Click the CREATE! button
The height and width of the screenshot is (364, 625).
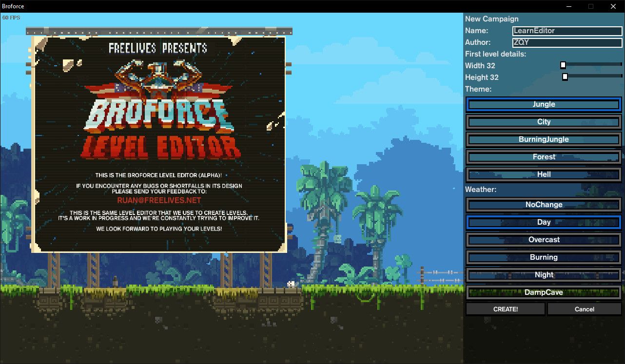click(506, 309)
